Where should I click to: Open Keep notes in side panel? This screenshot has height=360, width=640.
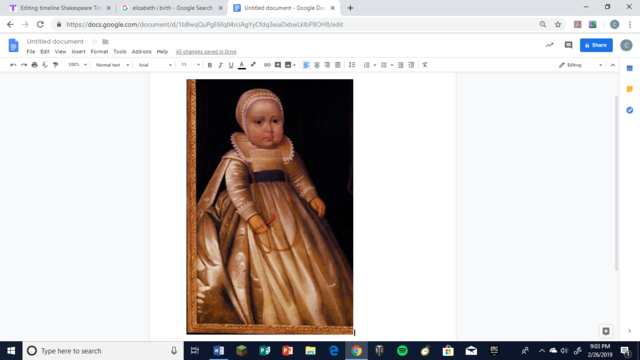630,89
